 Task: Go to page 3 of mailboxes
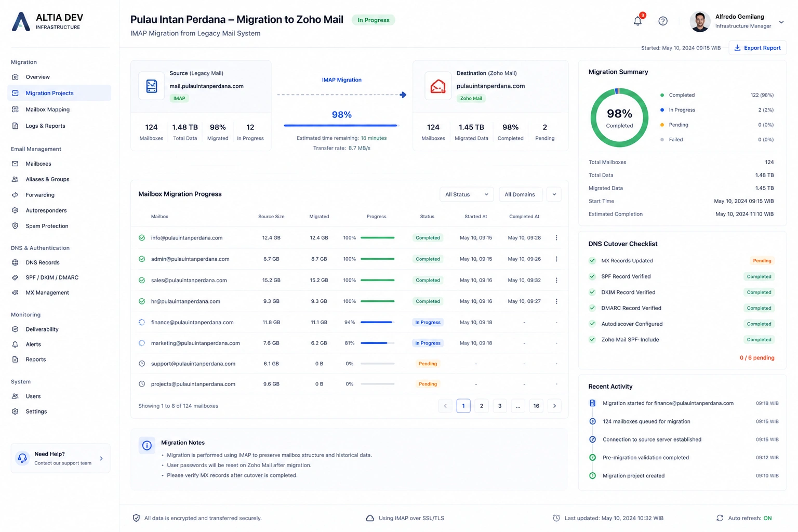[x=500, y=406]
